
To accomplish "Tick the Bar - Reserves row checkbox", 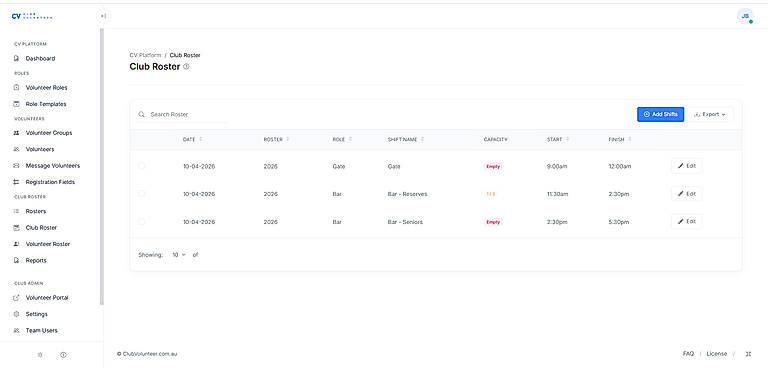I will pyautogui.click(x=142, y=194).
